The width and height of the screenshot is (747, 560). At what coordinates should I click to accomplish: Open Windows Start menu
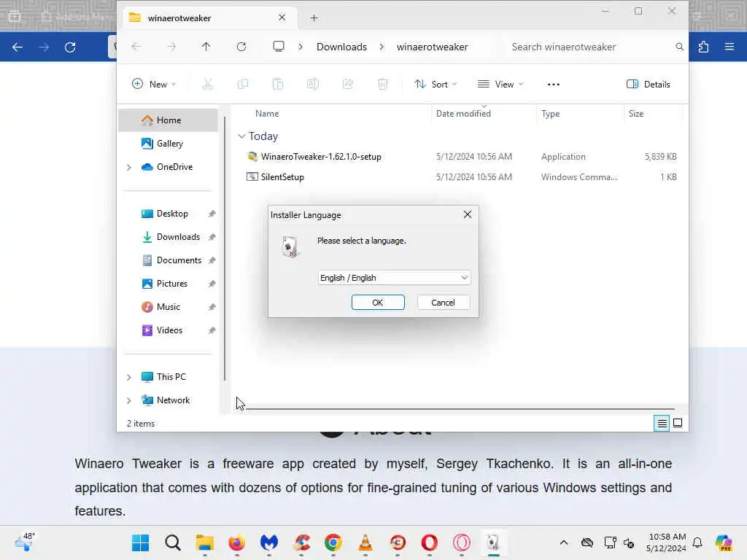click(141, 542)
